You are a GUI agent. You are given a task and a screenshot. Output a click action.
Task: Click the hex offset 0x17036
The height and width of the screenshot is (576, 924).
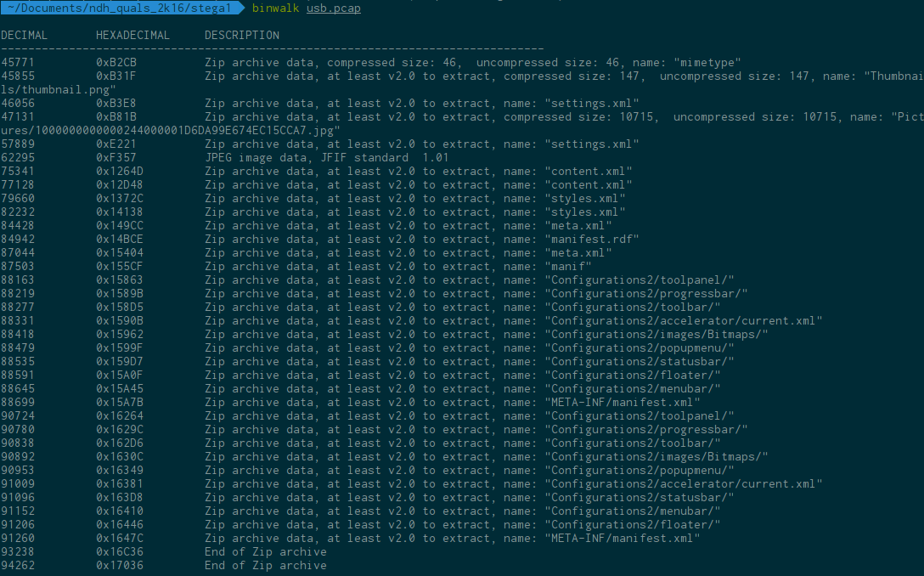point(119,566)
